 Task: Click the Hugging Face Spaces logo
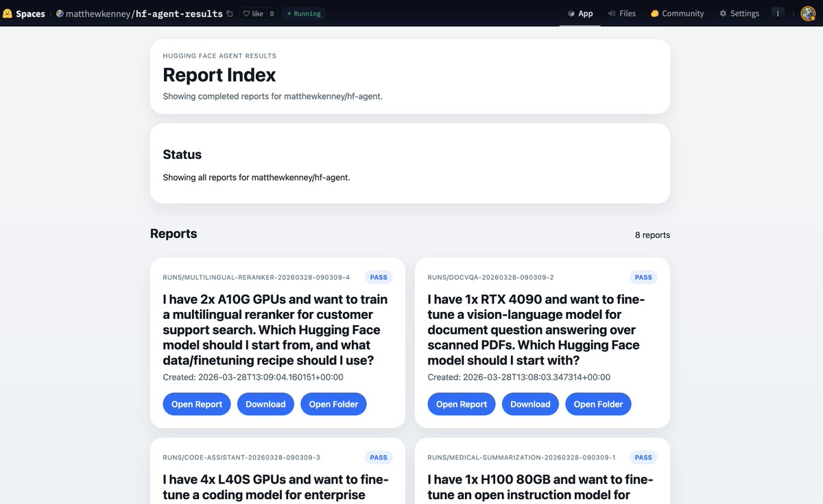tap(24, 13)
